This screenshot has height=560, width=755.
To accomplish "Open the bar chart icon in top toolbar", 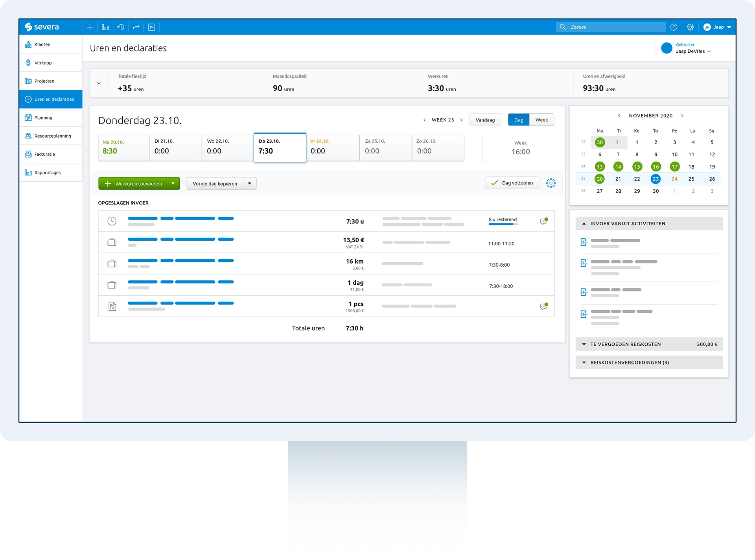I will (105, 27).
